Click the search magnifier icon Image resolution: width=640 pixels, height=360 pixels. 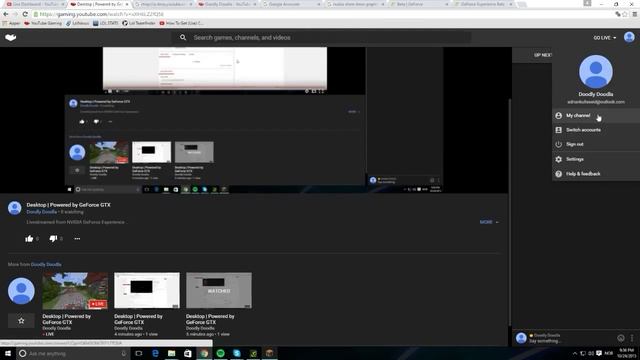pyautogui.click(x=183, y=38)
